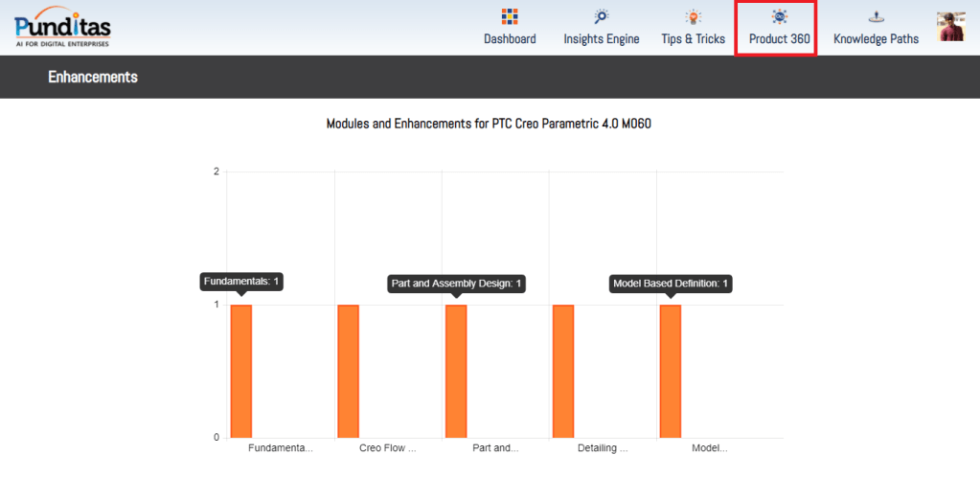Go to Insights Engine menu label

(x=601, y=39)
